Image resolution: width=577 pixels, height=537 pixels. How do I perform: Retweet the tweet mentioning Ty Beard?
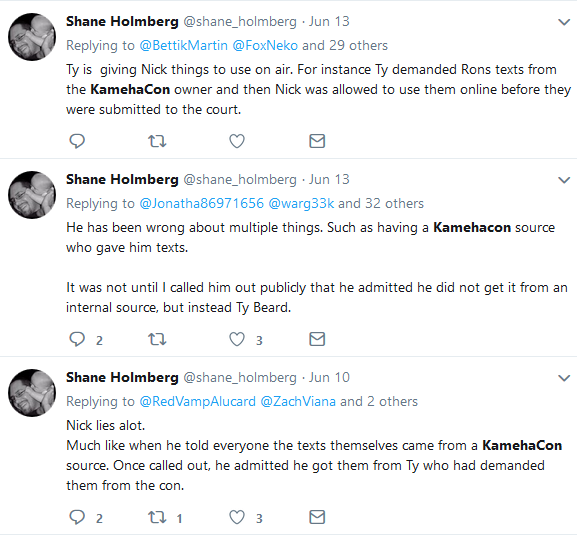click(157, 339)
